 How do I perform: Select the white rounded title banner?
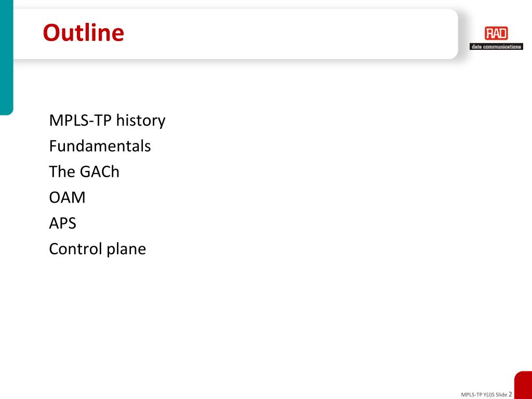point(236,34)
